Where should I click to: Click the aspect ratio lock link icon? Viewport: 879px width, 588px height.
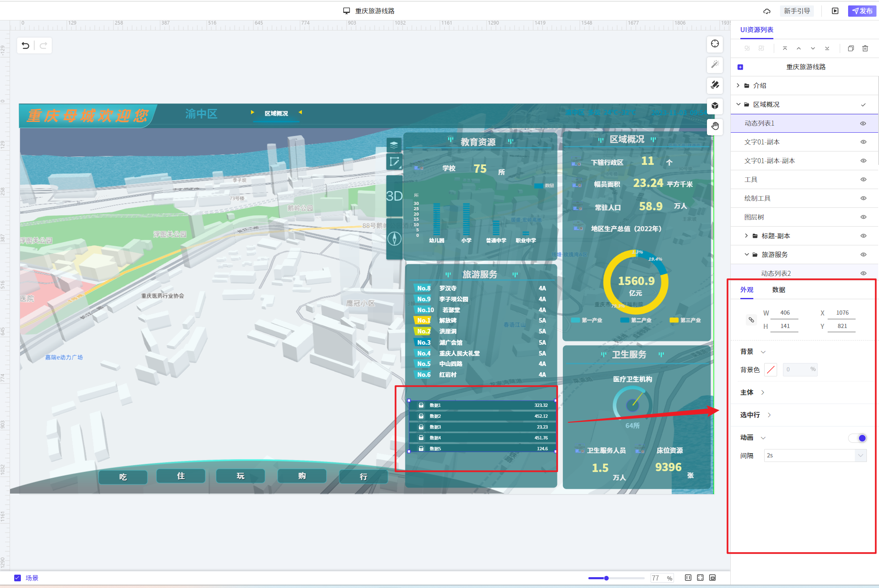[751, 320]
